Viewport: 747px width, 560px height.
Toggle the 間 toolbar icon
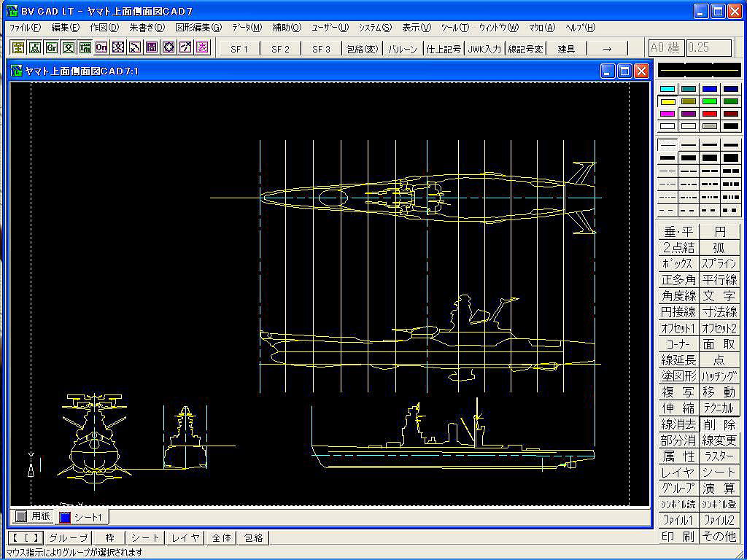(x=152, y=47)
